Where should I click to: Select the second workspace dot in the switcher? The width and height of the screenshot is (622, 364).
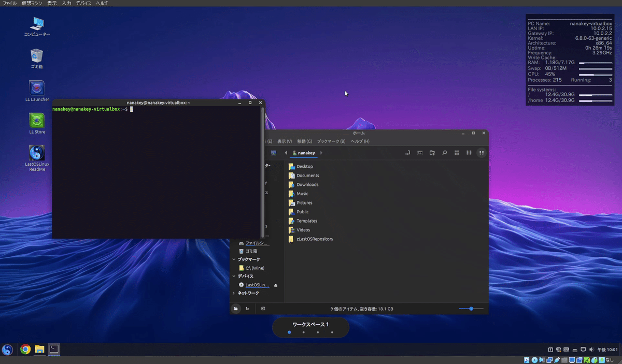pos(303,332)
